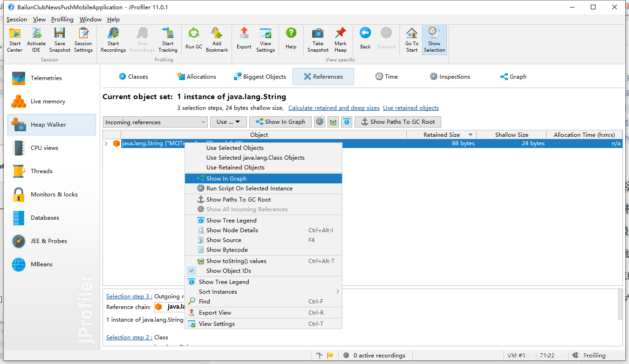Image resolution: width=629 pixels, height=364 pixels.
Task: Run GC from the toolbar
Action: tap(194, 40)
